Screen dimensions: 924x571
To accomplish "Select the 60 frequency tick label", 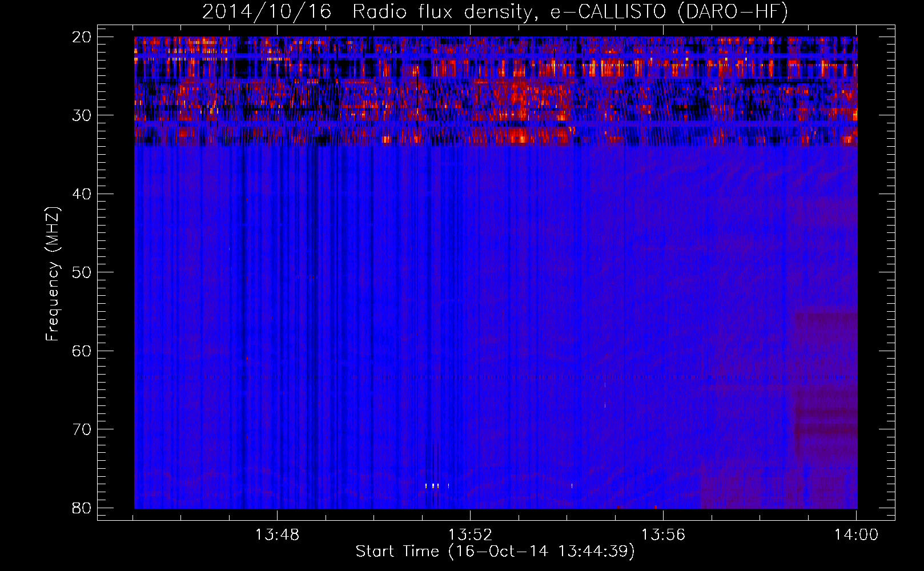I will pos(82,351).
